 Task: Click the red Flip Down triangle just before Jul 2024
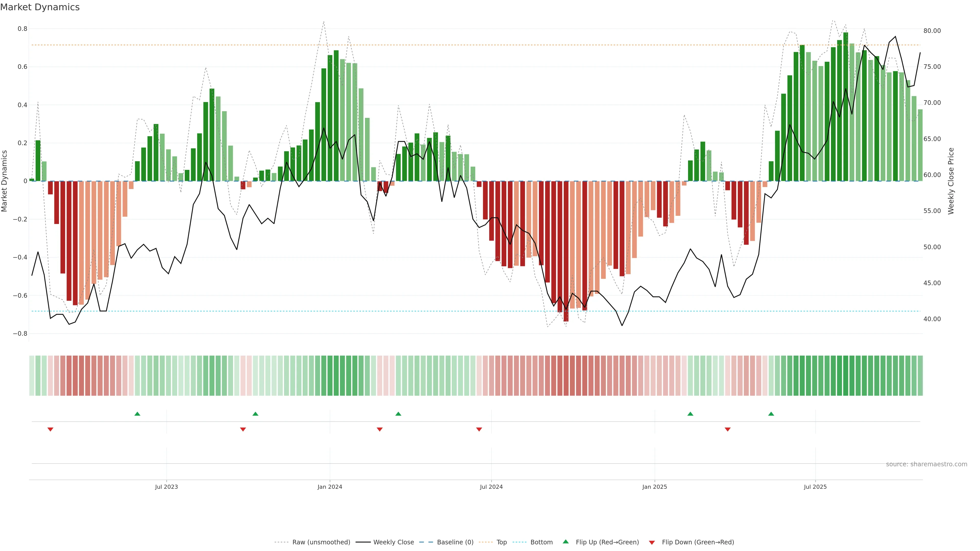pos(479,429)
